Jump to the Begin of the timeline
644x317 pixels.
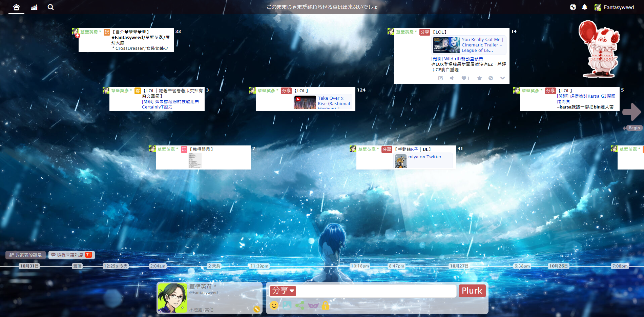(633, 128)
